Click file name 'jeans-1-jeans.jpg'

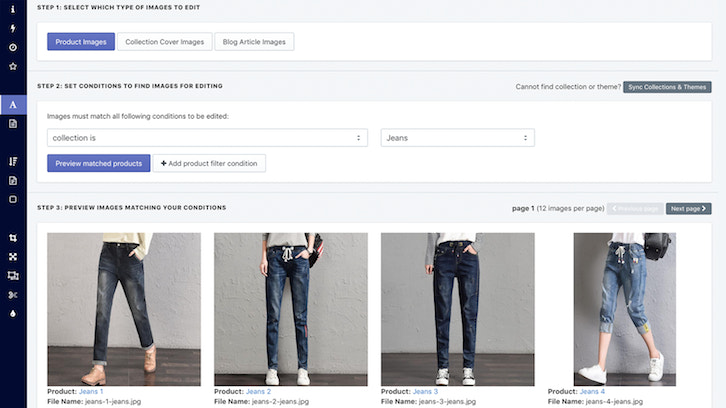click(113, 402)
